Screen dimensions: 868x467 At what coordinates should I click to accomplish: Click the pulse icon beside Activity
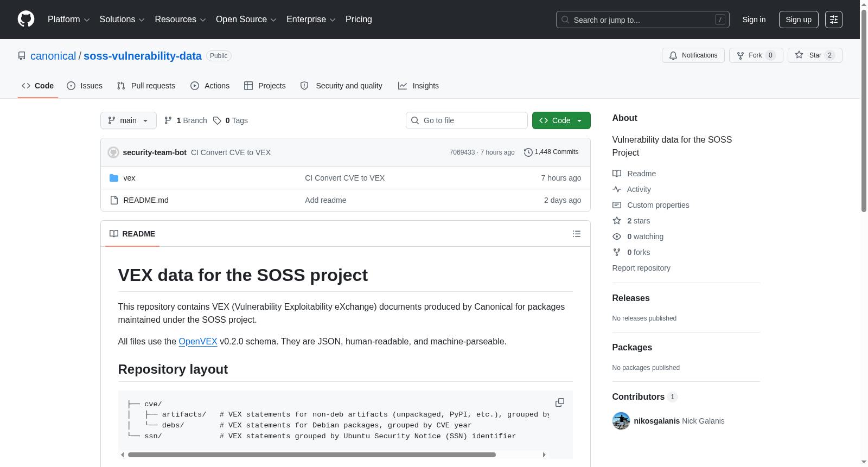[x=617, y=189]
